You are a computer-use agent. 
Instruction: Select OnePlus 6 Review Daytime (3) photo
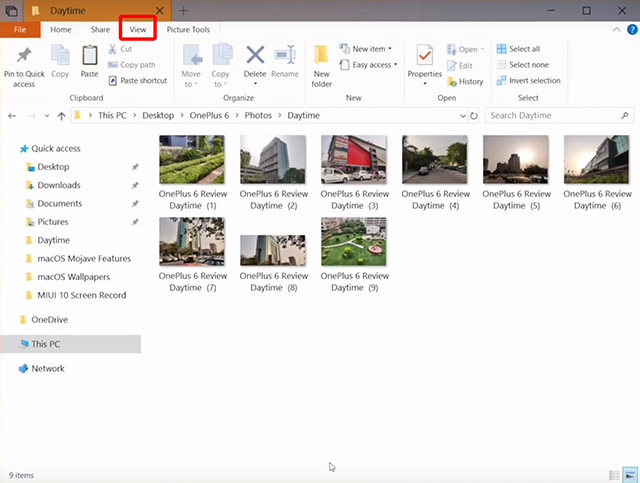pyautogui.click(x=354, y=160)
